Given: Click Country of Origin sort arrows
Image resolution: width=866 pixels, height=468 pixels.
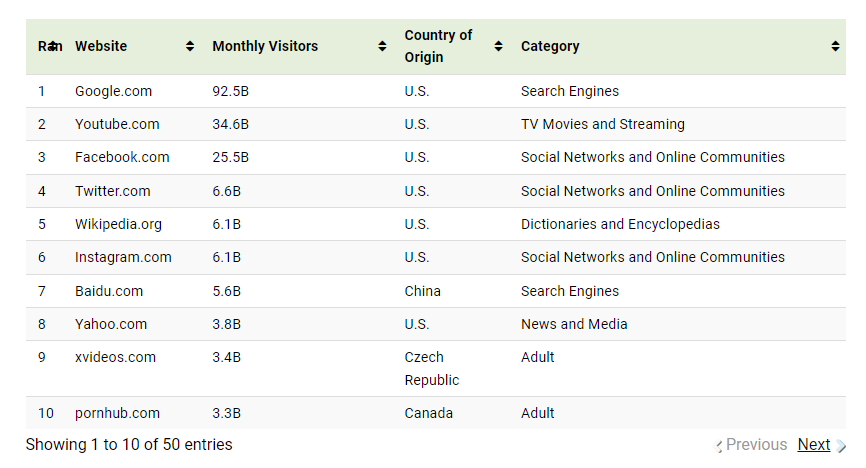Looking at the screenshot, I should tap(498, 46).
